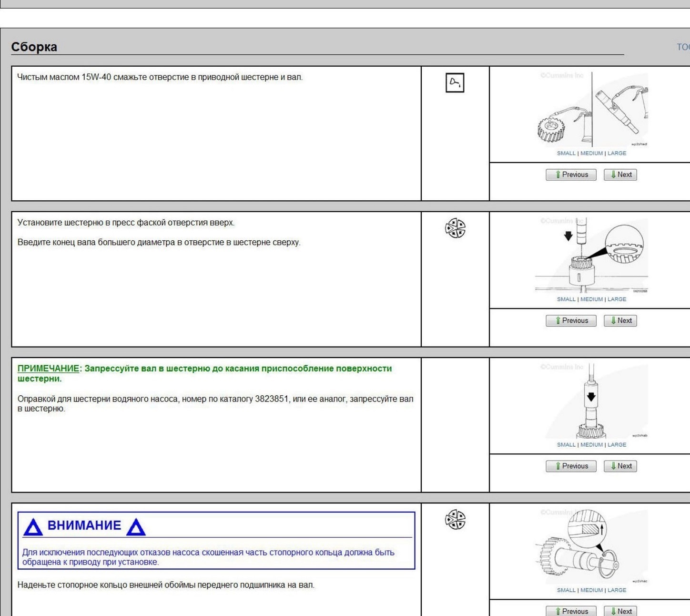Viewport: 690px width, 616px height.
Task: Click Previous button in shaft pressing step
Action: [571, 466]
